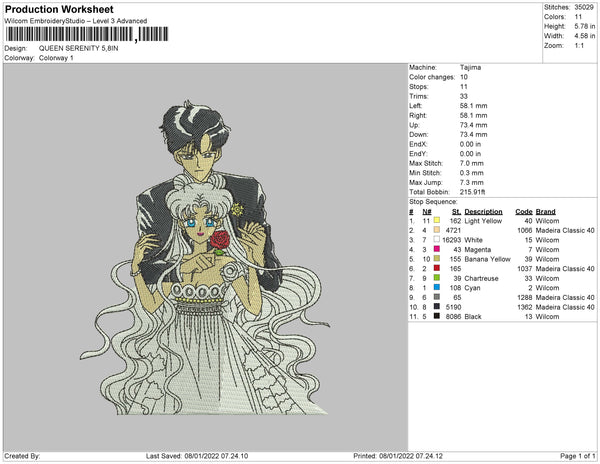
Task: Click the Magenta color swatch
Action: tap(437, 249)
